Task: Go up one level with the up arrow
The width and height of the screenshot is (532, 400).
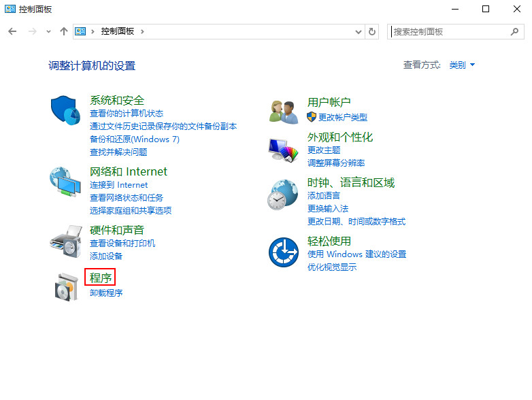Action: click(x=64, y=31)
